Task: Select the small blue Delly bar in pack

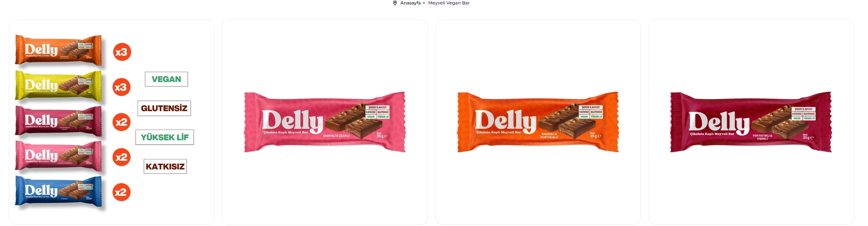Action: point(58,191)
